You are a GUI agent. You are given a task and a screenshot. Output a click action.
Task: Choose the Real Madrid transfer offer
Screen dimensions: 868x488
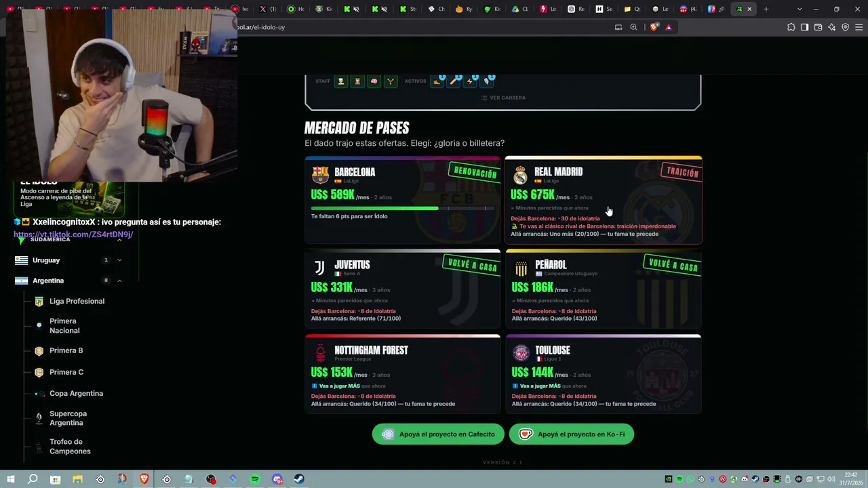point(604,200)
